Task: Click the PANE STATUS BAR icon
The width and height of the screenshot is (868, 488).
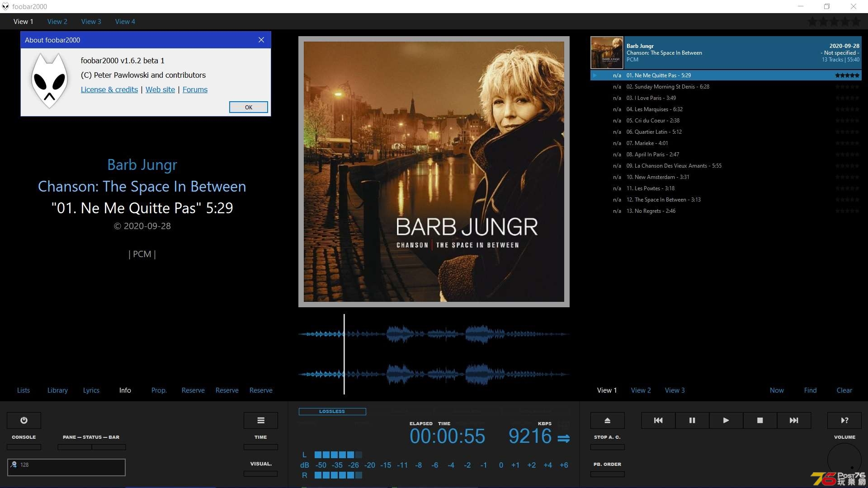Action: click(90, 437)
